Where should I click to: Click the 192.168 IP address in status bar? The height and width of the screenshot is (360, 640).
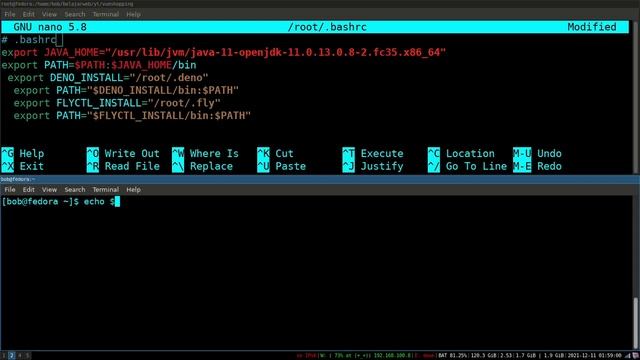[x=393, y=356]
